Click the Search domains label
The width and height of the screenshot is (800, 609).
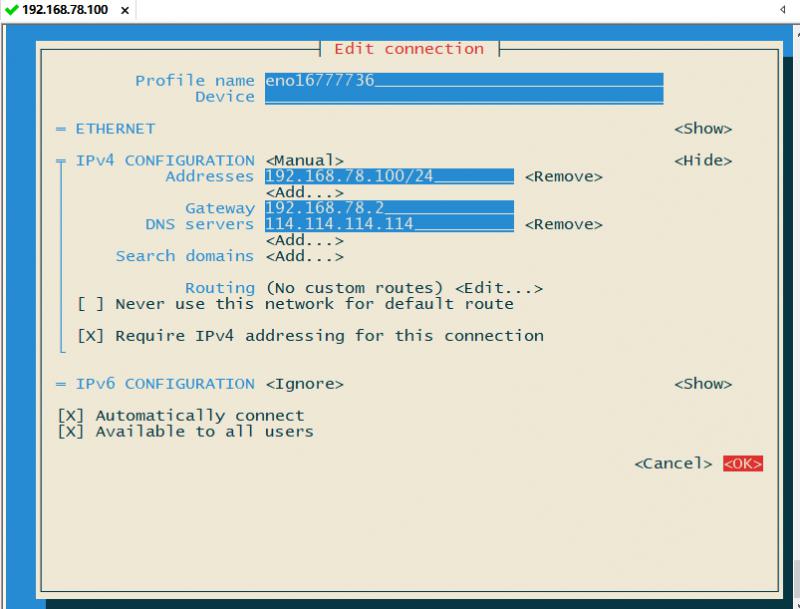coord(185,256)
